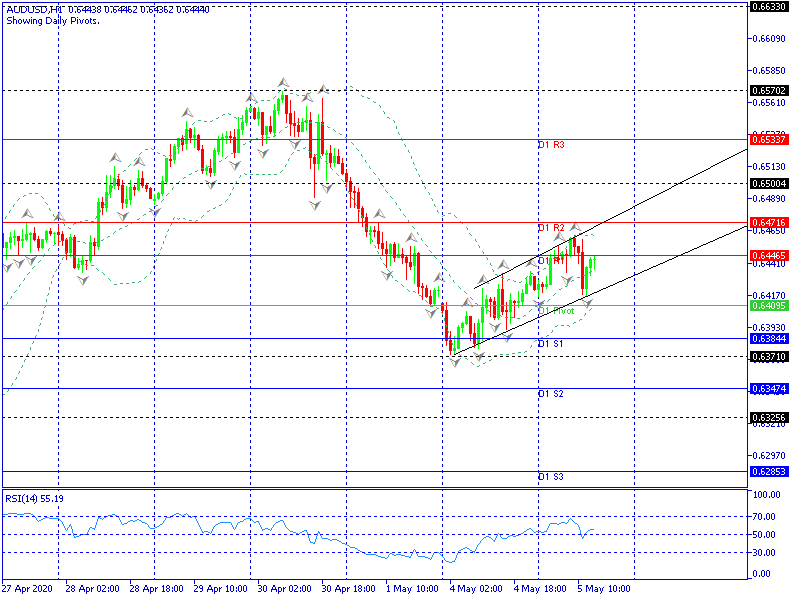The width and height of the screenshot is (800, 600).
Task: Click the 0.62970 price scale value
Action: point(769,455)
